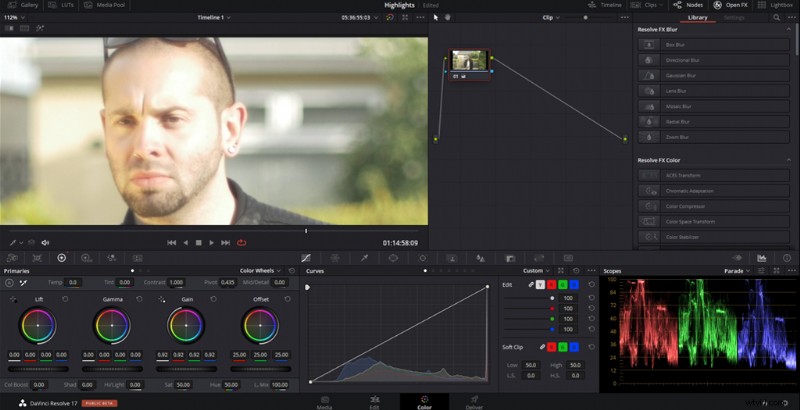Pick black point next to Lift
Screen dimensions: 800x410
click(13, 299)
